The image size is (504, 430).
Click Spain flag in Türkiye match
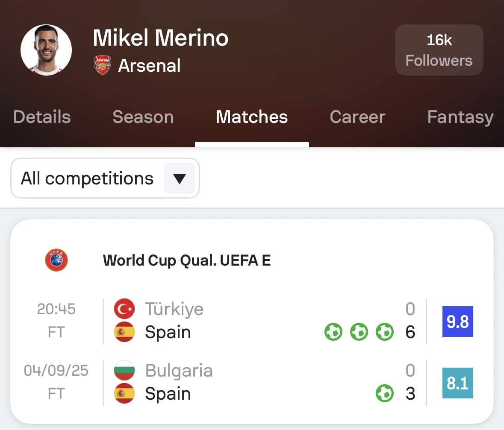124,332
